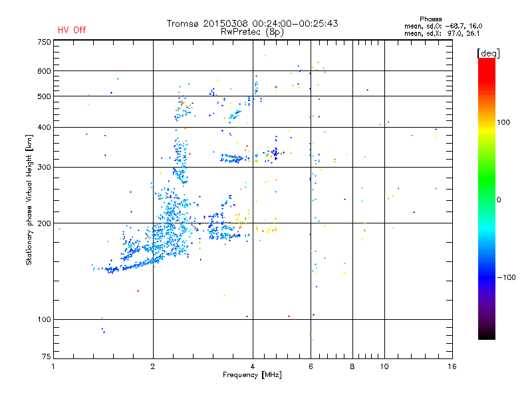This screenshot has height=399, width=532.
Task: Click the x-axis '10' tick label
Action: pos(384,366)
